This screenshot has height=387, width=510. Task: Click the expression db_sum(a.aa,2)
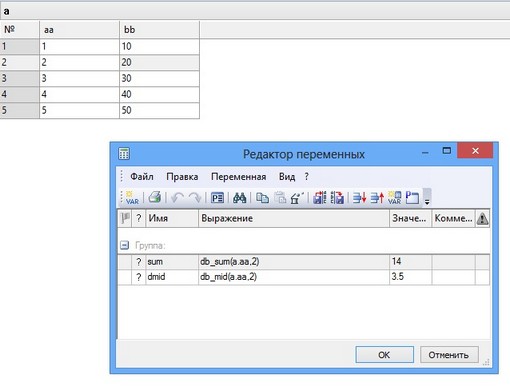[x=229, y=262]
